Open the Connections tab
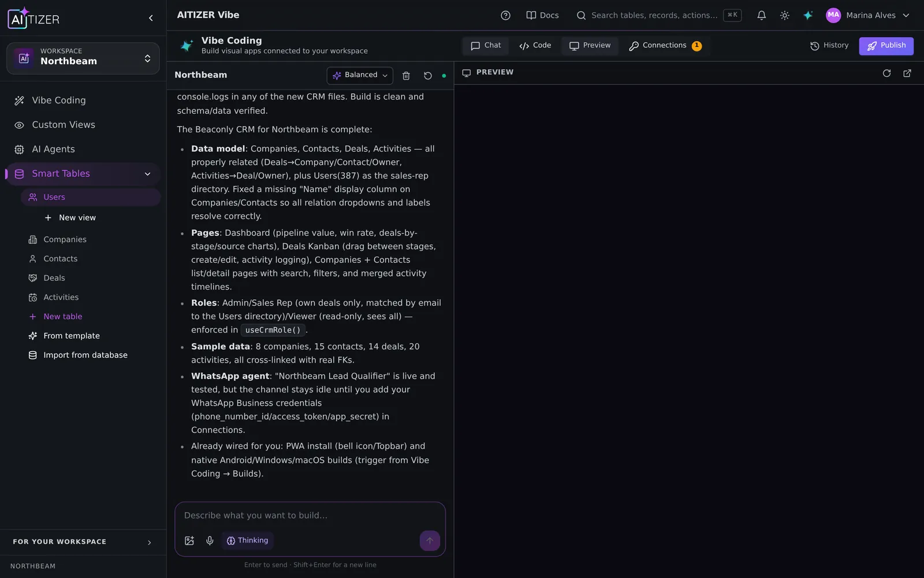 (665, 46)
